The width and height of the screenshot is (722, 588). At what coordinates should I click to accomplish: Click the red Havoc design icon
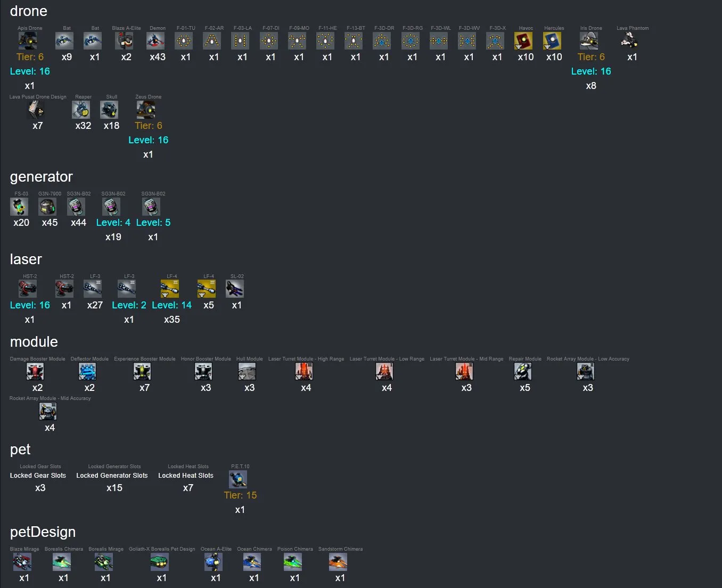(x=523, y=41)
